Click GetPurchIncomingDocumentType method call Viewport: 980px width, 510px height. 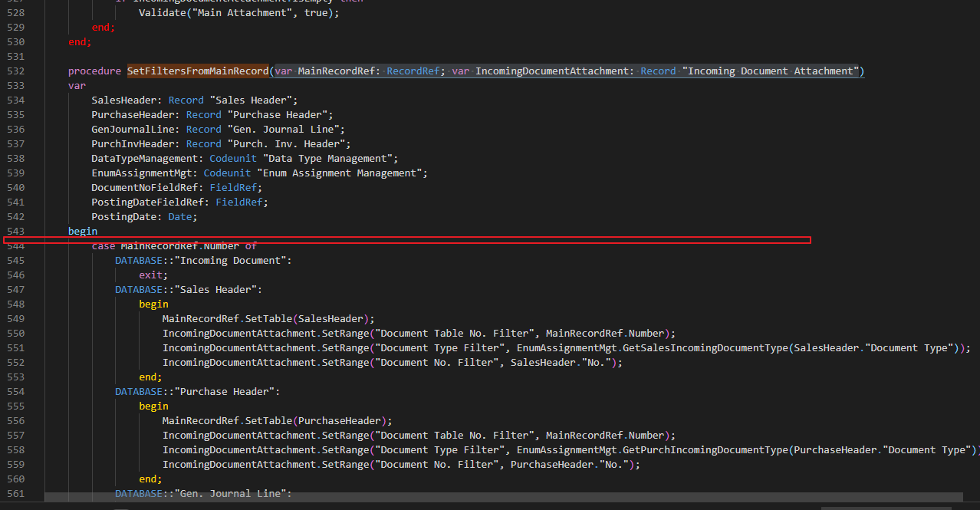tap(710, 450)
